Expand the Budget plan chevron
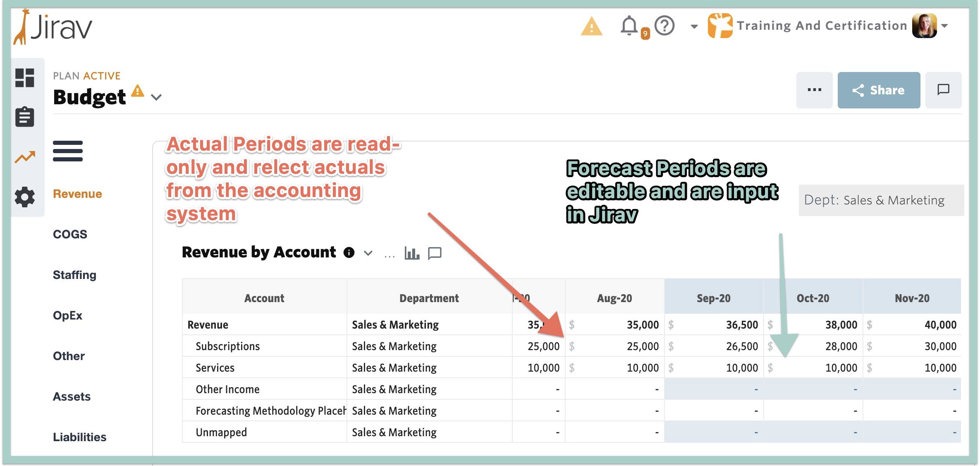The height and width of the screenshot is (466, 980). 156,98
